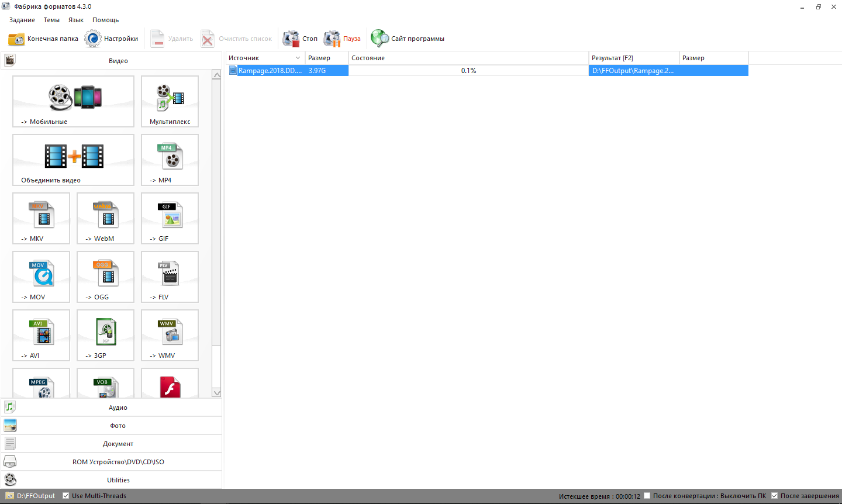
Task: Open the Конечная папка output folder
Action: 43,39
